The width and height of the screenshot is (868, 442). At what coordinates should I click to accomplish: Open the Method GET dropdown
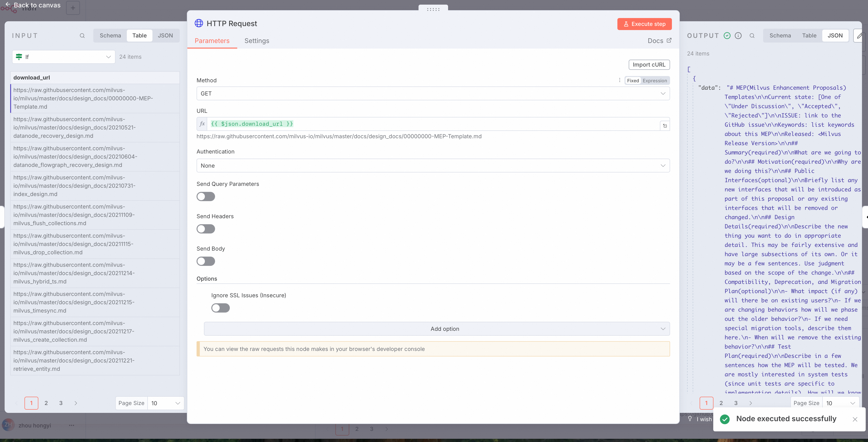433,93
